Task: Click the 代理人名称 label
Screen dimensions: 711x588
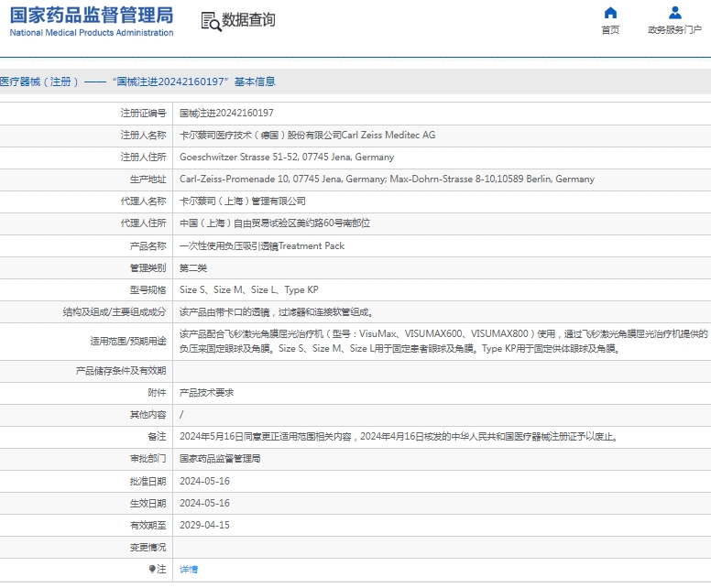Action: click(143, 201)
